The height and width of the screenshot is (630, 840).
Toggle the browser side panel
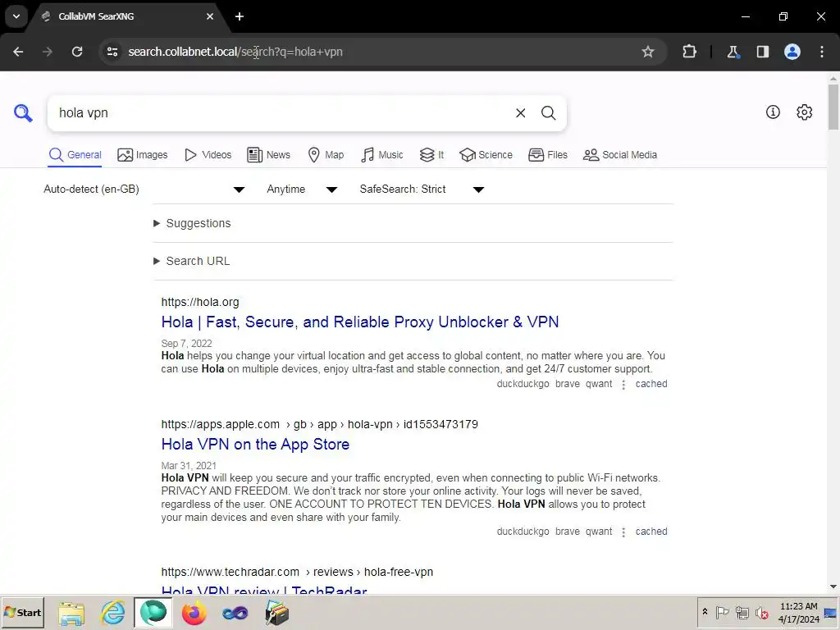click(x=762, y=52)
